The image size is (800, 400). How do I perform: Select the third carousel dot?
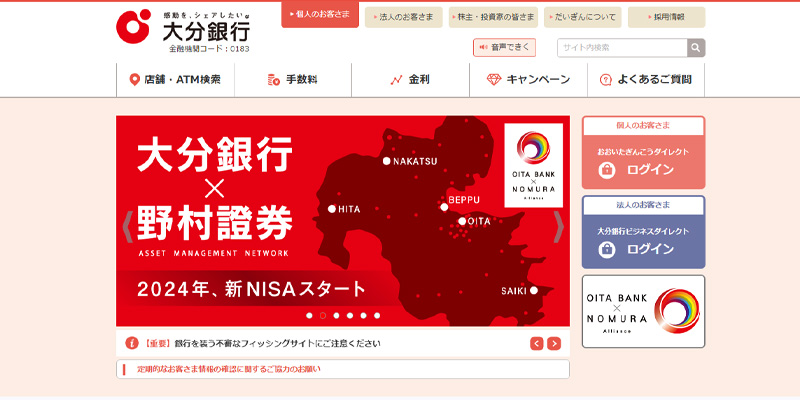(x=336, y=315)
